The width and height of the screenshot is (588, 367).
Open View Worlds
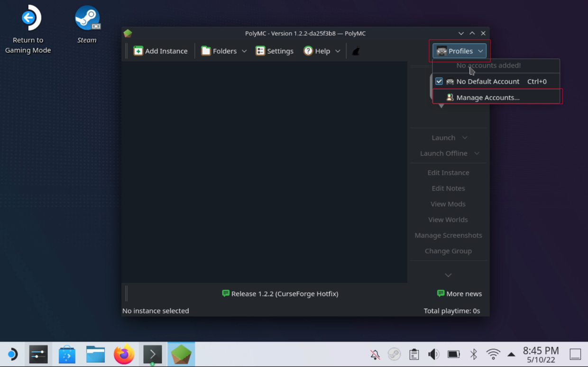(x=448, y=220)
